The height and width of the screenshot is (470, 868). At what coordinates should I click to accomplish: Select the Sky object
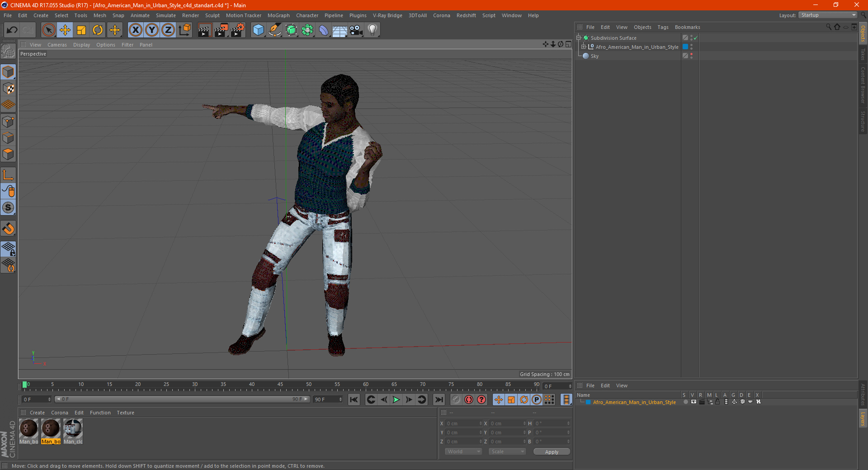click(594, 56)
